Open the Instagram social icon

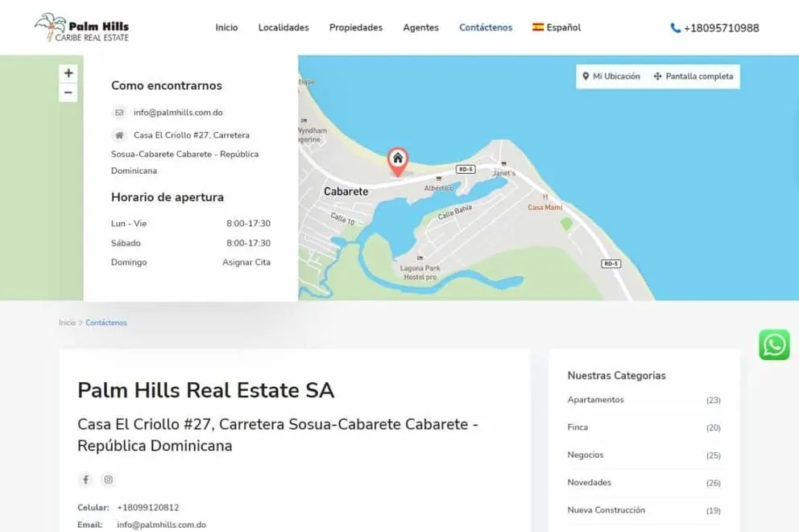click(x=109, y=480)
